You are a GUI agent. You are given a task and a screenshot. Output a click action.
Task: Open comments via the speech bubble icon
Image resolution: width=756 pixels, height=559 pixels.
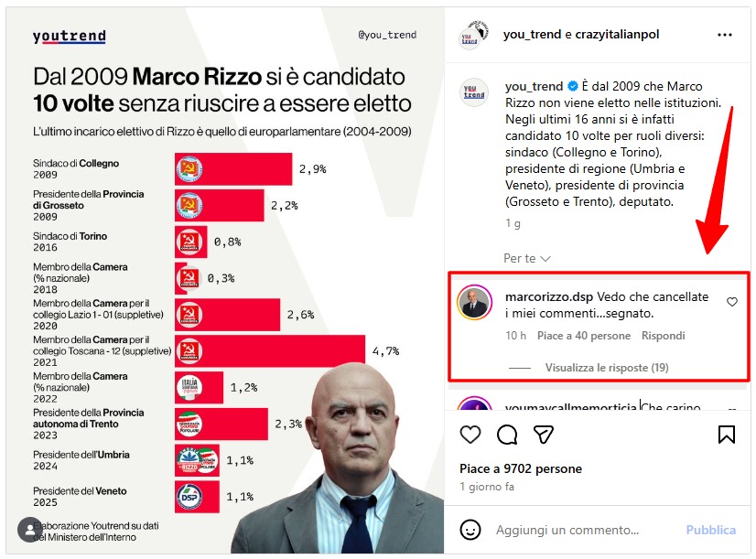507,435
